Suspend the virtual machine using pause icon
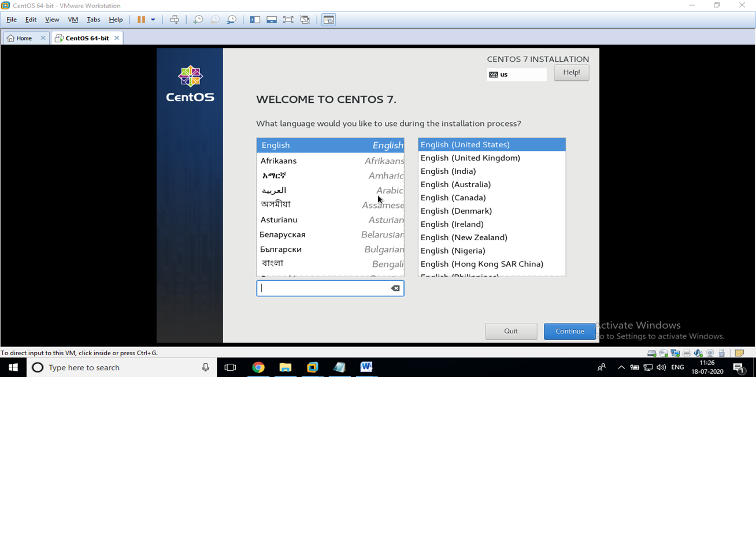This screenshot has width=756, height=551. click(142, 19)
